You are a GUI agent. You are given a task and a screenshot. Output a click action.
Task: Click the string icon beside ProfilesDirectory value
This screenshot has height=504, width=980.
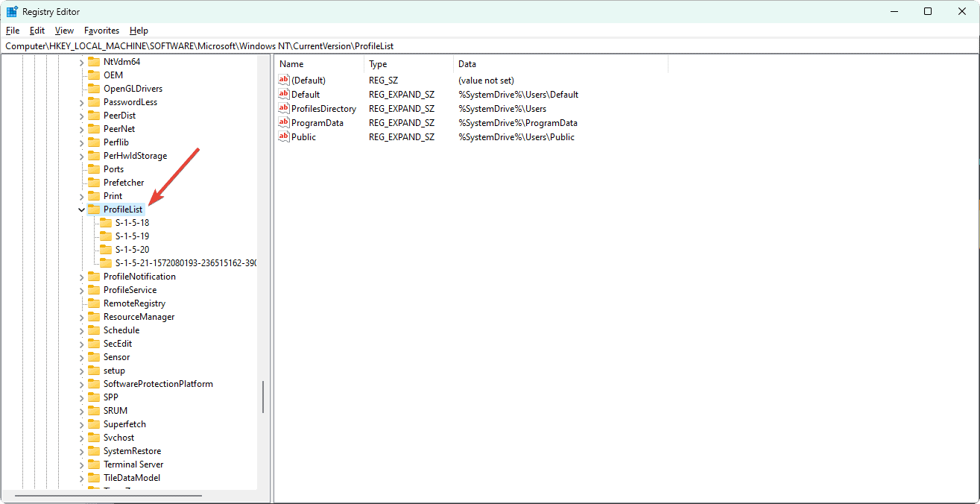pos(283,109)
